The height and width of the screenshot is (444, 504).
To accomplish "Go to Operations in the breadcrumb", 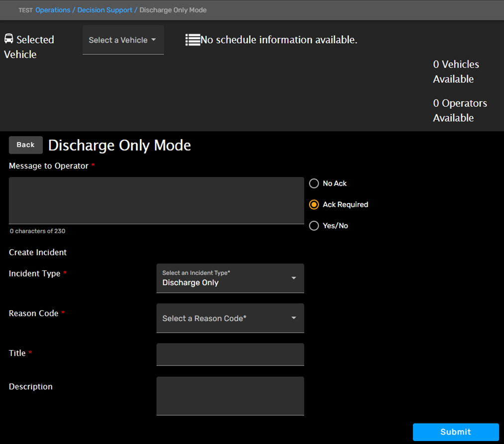I will (x=53, y=10).
